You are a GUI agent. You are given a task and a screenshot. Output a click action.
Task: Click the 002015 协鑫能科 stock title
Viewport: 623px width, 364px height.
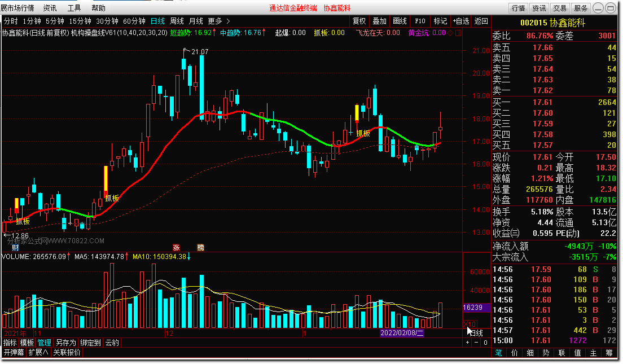[552, 23]
